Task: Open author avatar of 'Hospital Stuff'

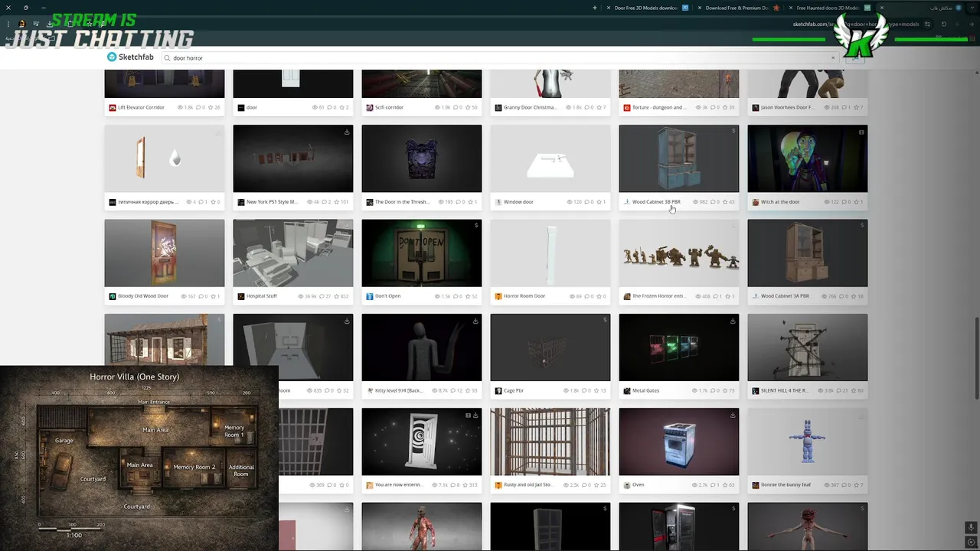Action: coord(240,296)
